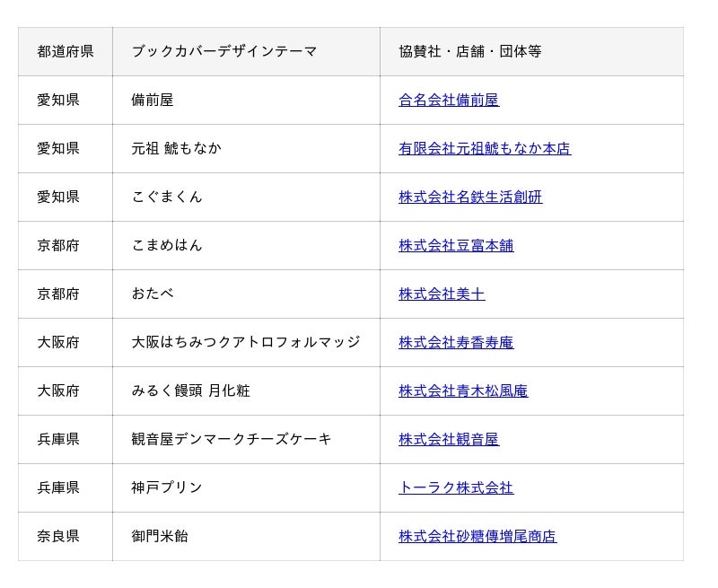This screenshot has width=718, height=588.
Task: Select the 都道府県 column header
Action: click(66, 51)
